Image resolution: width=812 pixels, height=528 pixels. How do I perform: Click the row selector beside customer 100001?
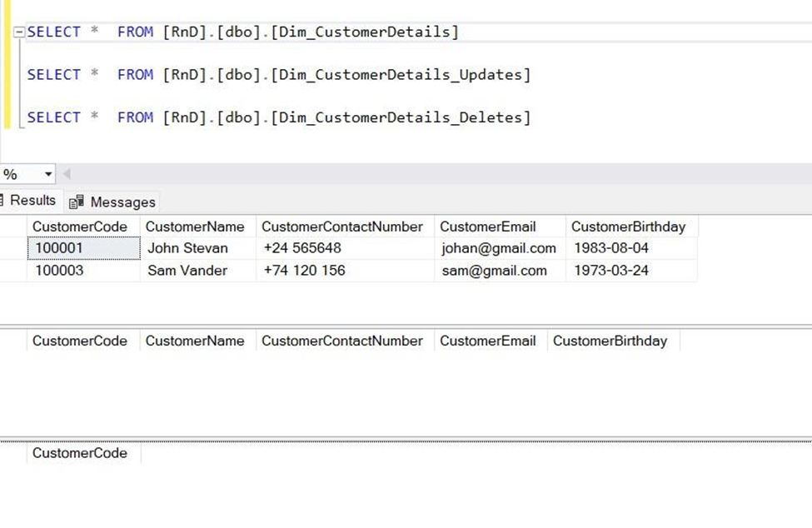(14, 248)
